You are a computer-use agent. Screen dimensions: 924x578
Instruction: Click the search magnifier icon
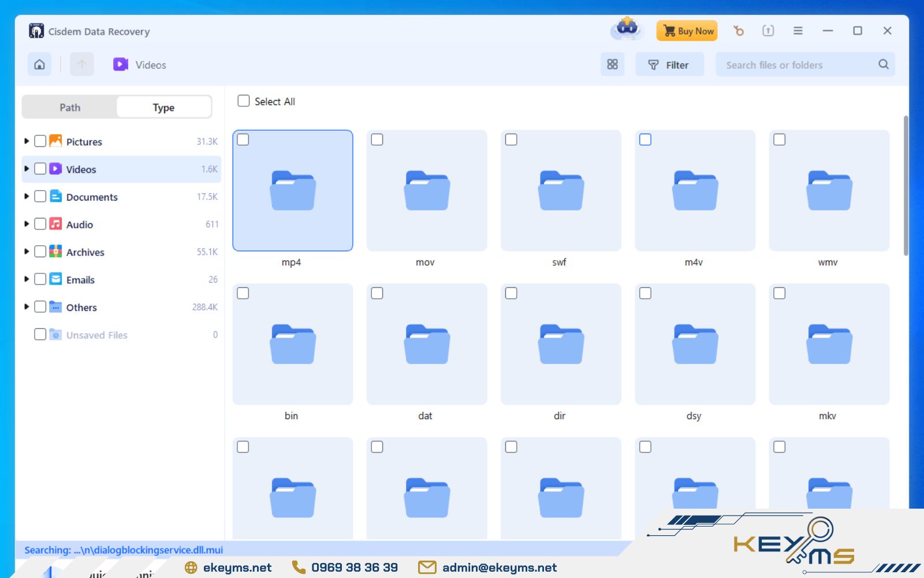(883, 64)
